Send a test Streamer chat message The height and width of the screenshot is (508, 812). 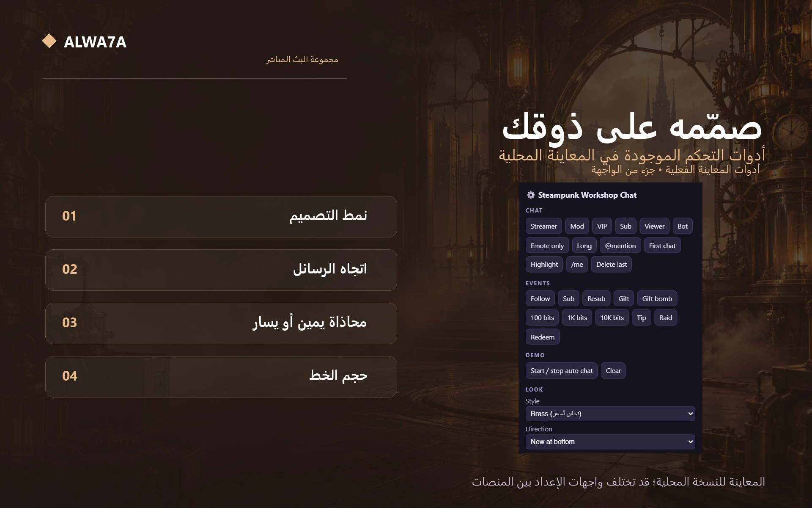point(544,226)
